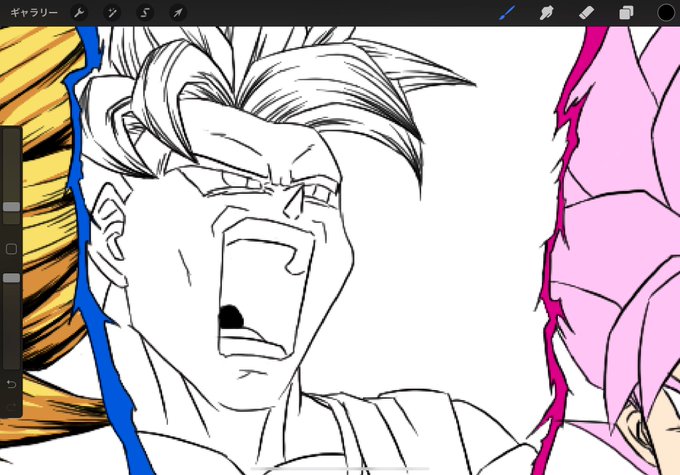
Task: Tap the square Modify button in sidebar
Action: coord(12,249)
